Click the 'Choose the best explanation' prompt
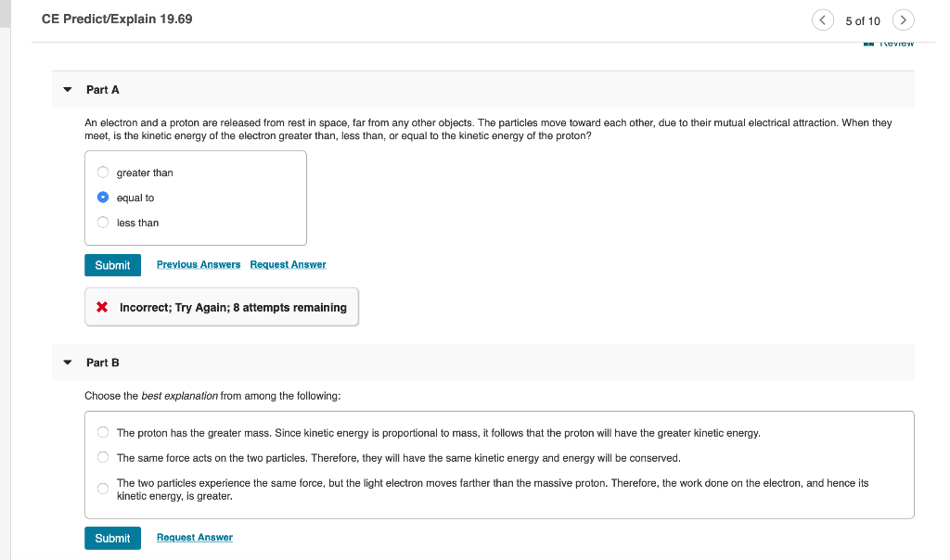 (212, 396)
